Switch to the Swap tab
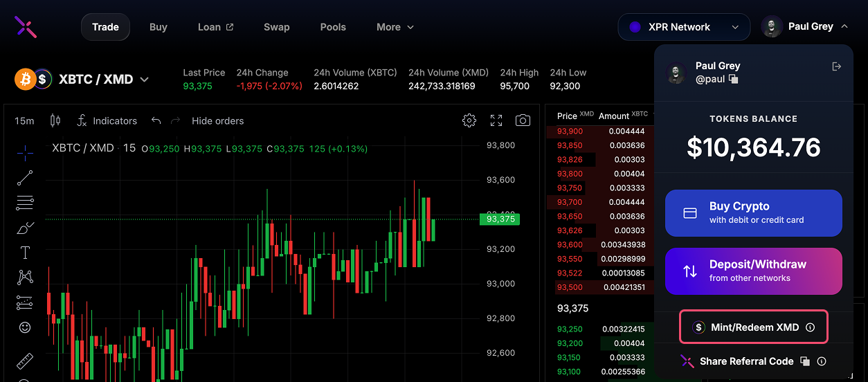The height and width of the screenshot is (382, 868). click(276, 27)
